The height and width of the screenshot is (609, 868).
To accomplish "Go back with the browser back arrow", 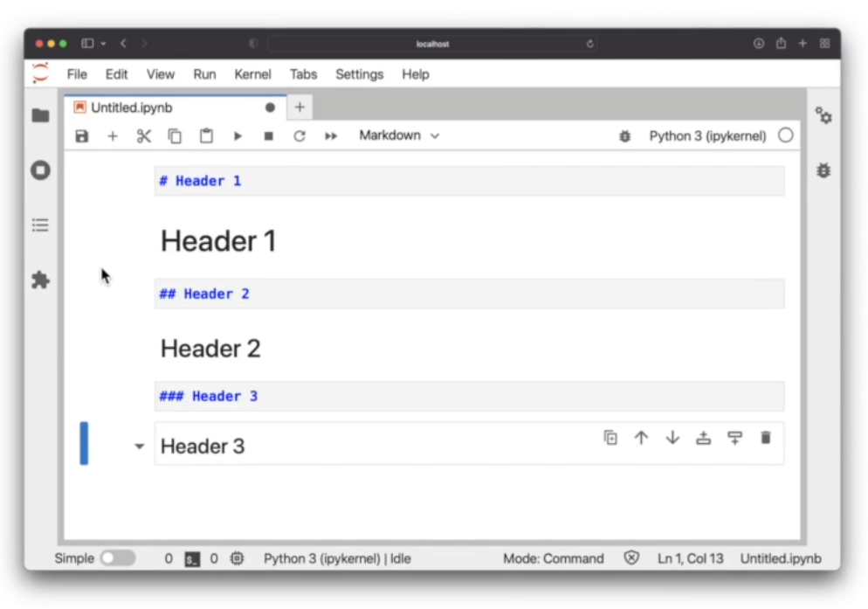I will click(x=123, y=43).
